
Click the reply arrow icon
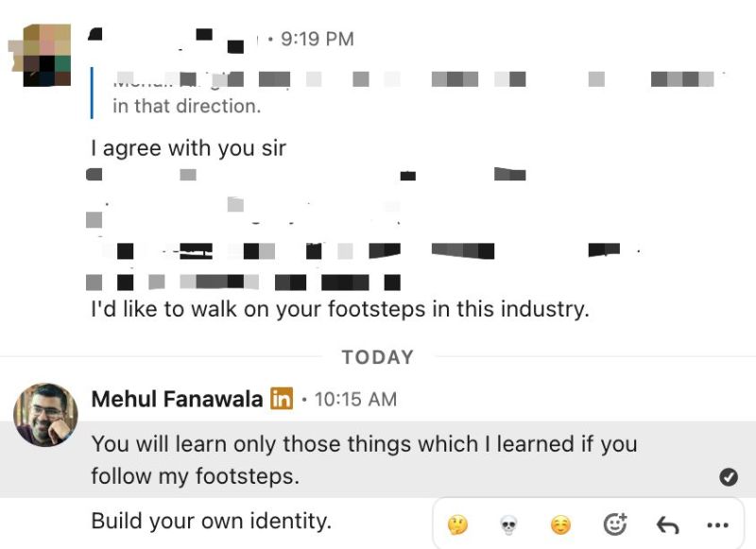(667, 524)
